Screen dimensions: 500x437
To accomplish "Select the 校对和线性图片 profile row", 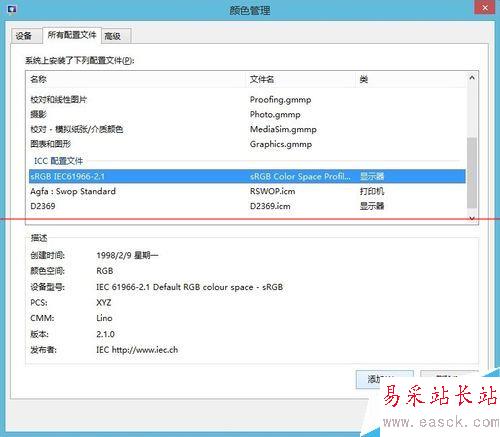I will pos(247,99).
